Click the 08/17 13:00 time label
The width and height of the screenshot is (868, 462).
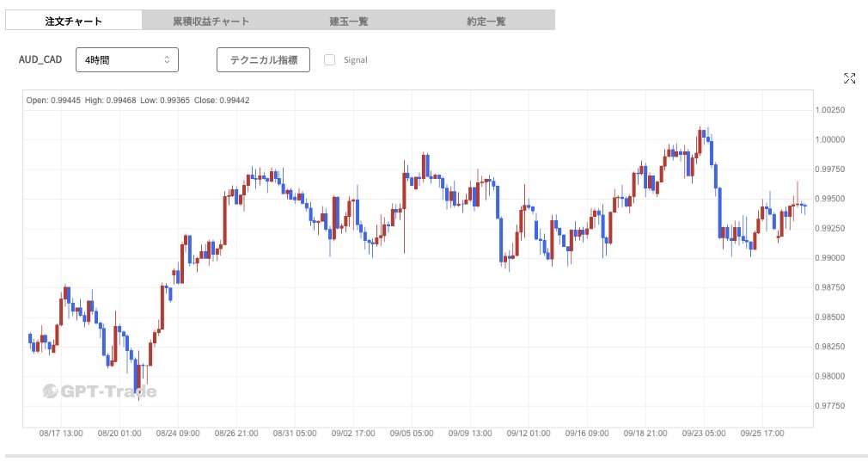[61, 434]
